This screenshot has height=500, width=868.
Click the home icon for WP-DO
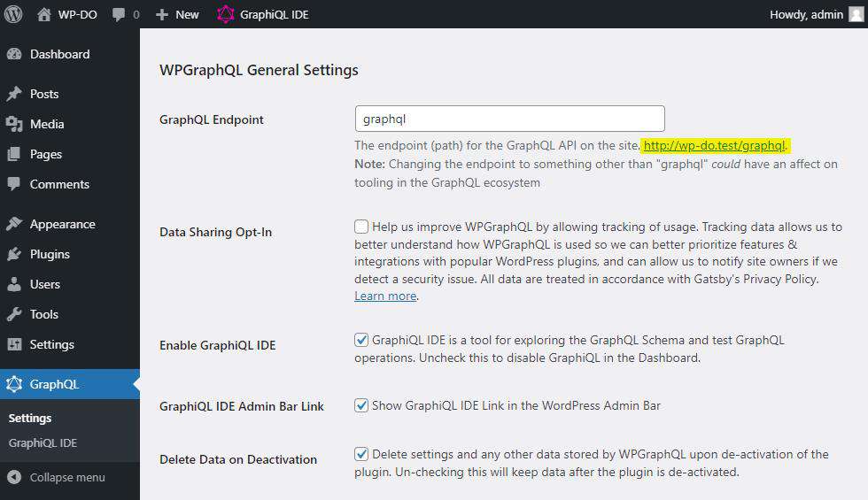click(43, 14)
